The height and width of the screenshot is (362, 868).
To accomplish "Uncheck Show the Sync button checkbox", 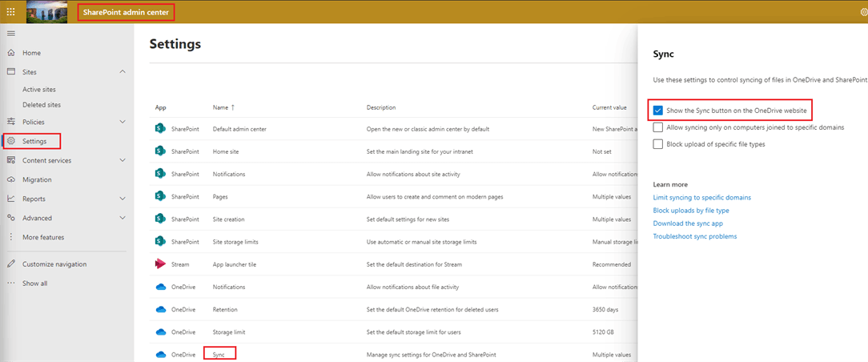I will (x=658, y=110).
